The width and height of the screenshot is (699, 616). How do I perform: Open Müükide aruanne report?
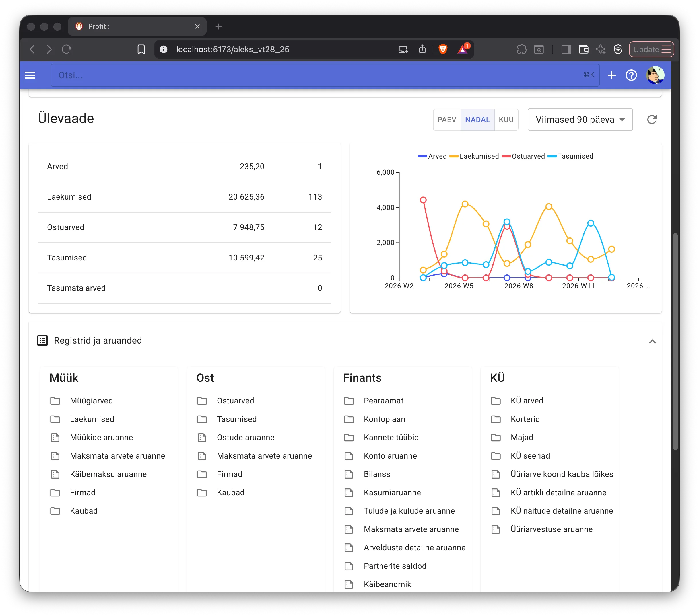click(102, 438)
